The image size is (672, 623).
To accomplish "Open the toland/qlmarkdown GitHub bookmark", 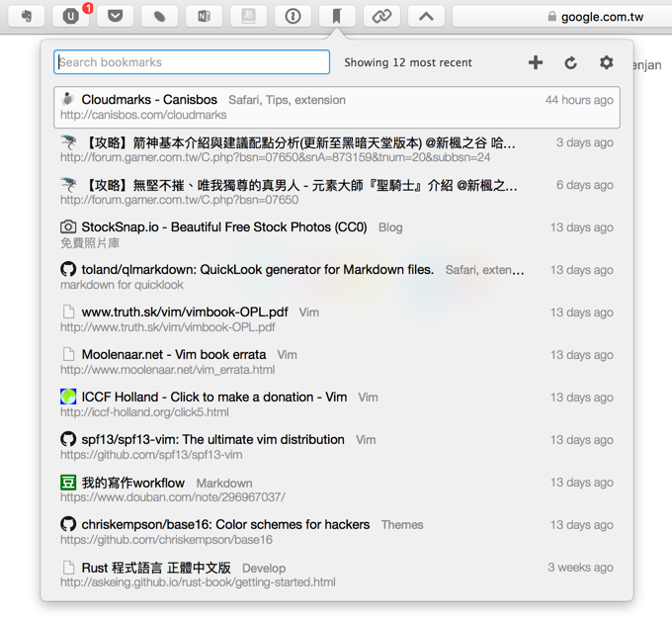I will (x=257, y=269).
